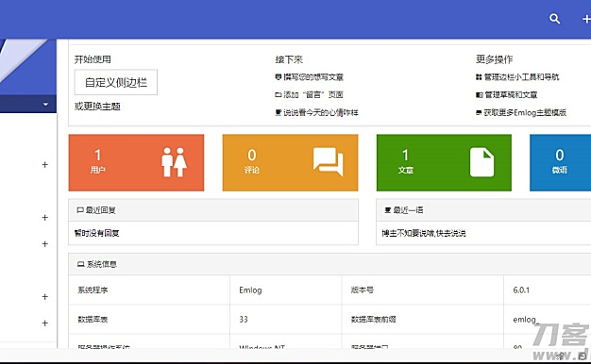This screenshot has width=591, height=364.
Task: Expand the topmost sidebar plus item
Action: pos(45,164)
